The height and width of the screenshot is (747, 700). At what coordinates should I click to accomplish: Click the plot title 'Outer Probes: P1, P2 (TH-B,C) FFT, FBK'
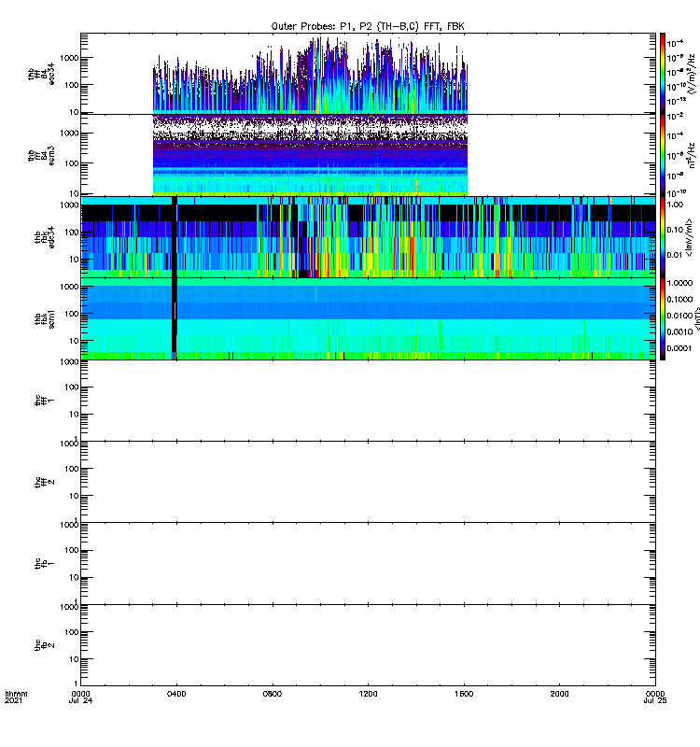[x=368, y=26]
